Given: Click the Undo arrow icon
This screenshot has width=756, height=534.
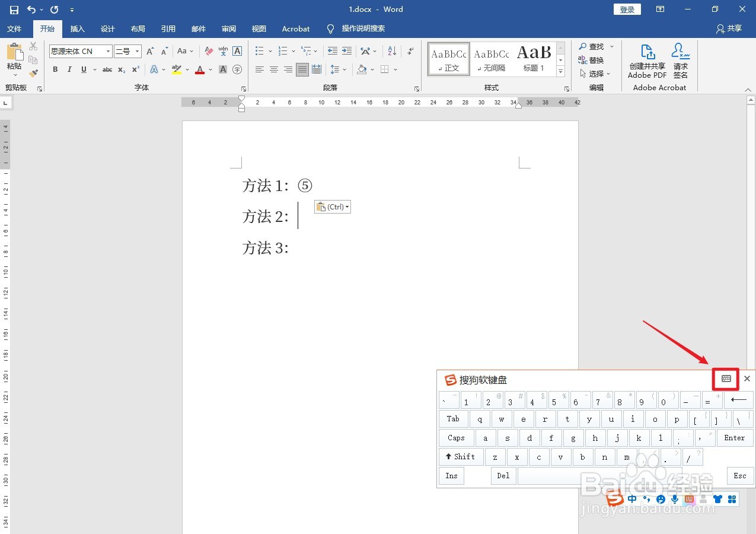Looking at the screenshot, I should pos(31,9).
